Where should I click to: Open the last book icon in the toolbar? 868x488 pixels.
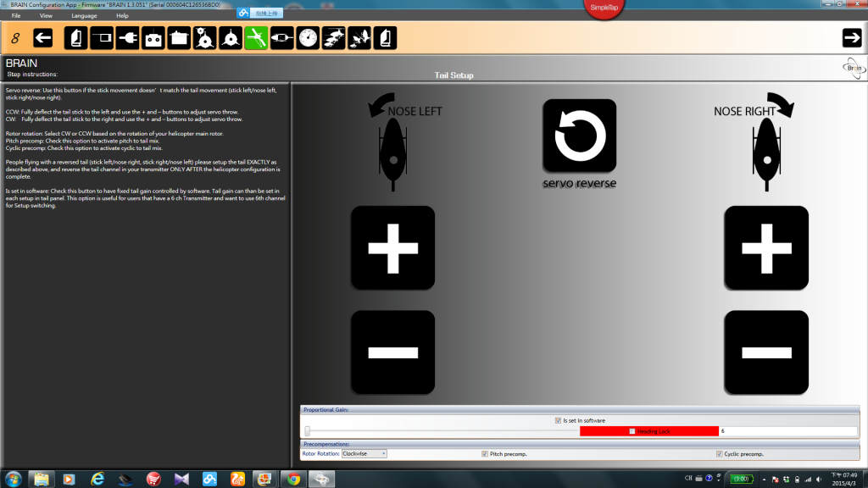(x=385, y=38)
